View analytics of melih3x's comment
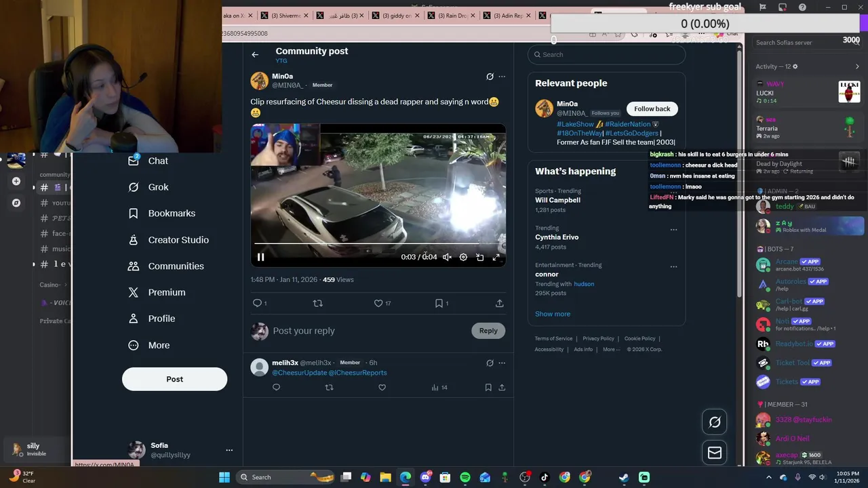 point(439,387)
